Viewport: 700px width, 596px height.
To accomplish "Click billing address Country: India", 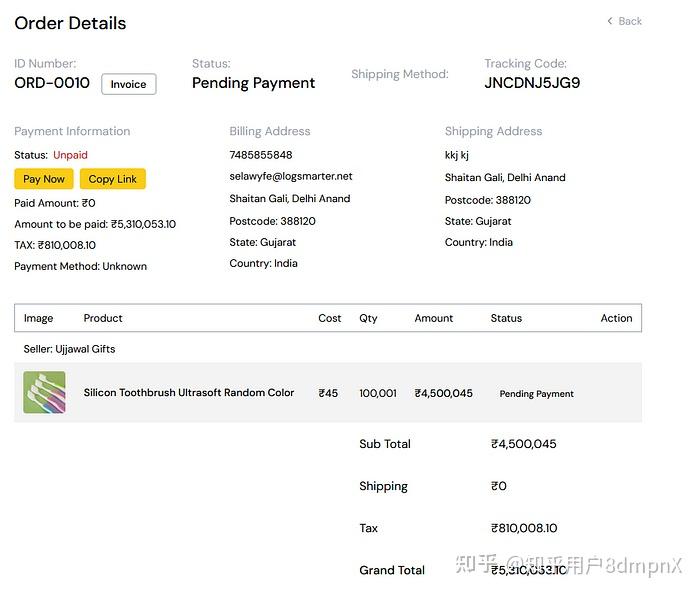I will pos(263,263).
